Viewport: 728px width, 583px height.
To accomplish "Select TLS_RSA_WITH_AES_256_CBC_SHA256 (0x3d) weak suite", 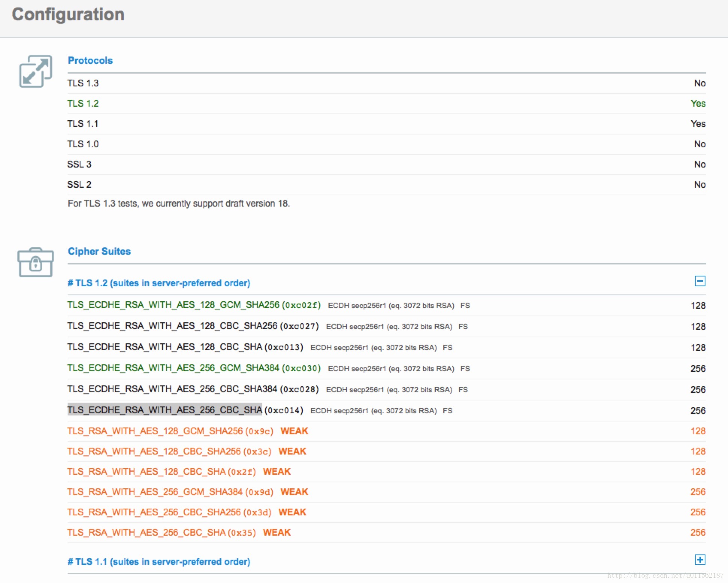I will (169, 512).
